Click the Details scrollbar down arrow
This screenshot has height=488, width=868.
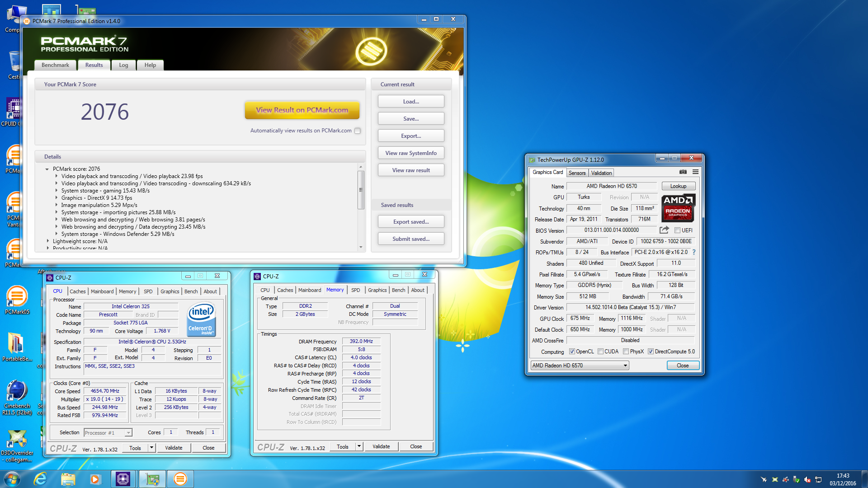tap(361, 247)
